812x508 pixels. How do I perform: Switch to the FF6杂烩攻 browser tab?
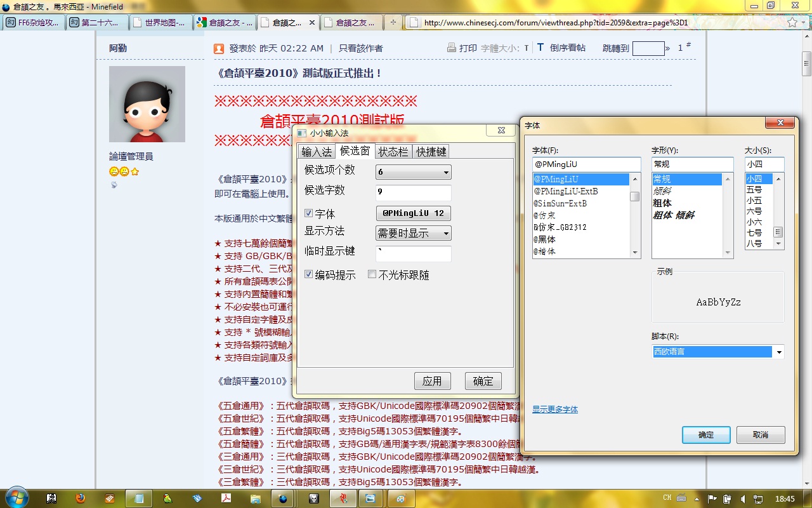click(x=34, y=22)
